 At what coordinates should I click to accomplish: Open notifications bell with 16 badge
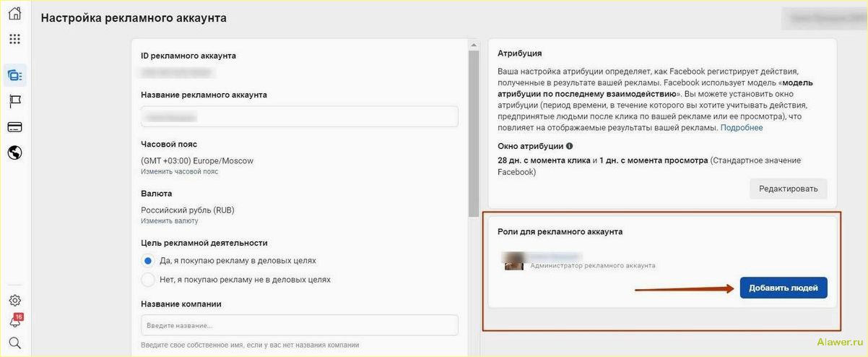click(x=15, y=322)
